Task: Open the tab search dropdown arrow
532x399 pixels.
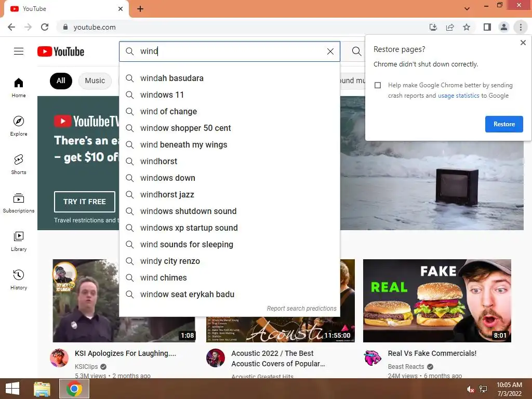Action: click(467, 9)
